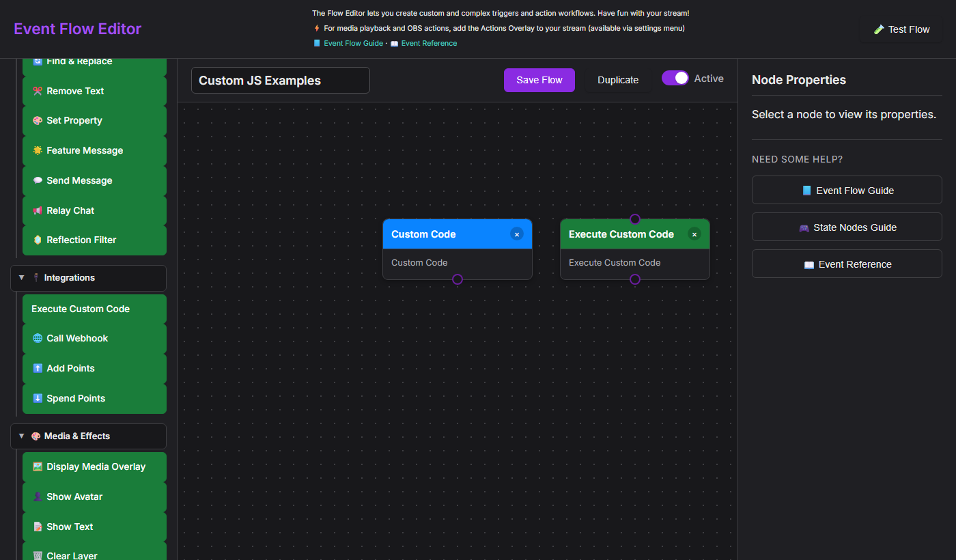Select the Send Message action
956x560 pixels.
(79, 180)
